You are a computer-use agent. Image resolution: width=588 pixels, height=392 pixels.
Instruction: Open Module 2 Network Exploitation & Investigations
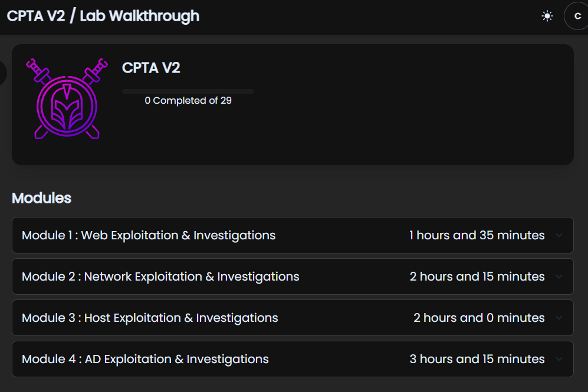click(293, 276)
